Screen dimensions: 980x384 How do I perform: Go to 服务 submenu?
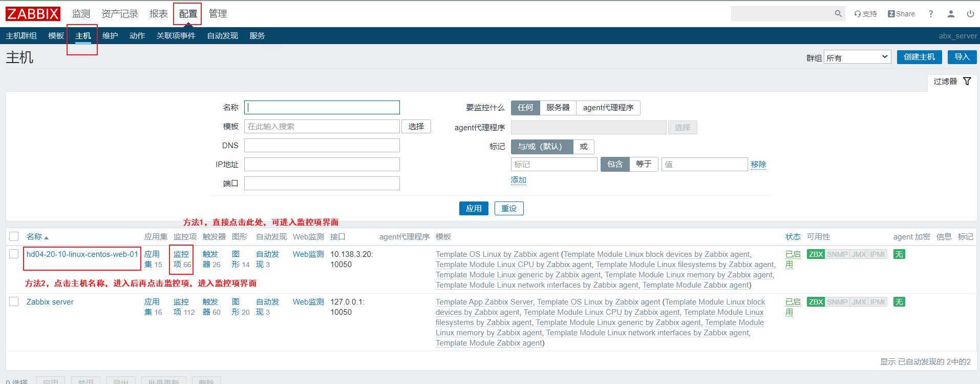257,36
